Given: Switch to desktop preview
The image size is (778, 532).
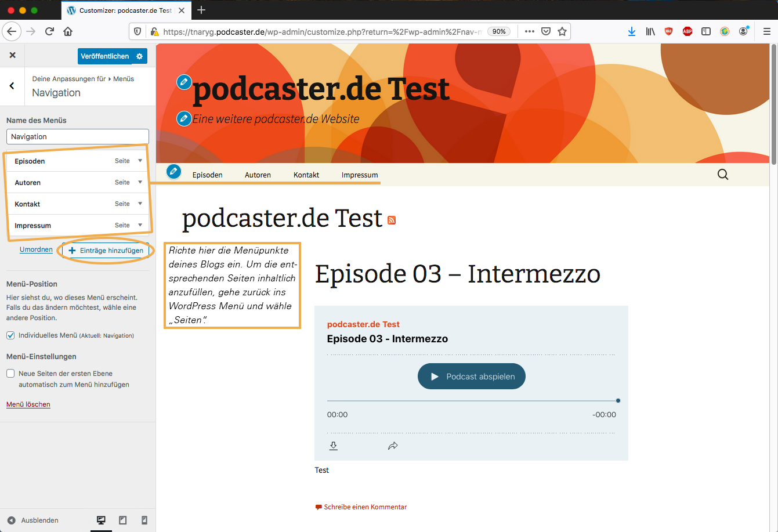Looking at the screenshot, I should 101,520.
